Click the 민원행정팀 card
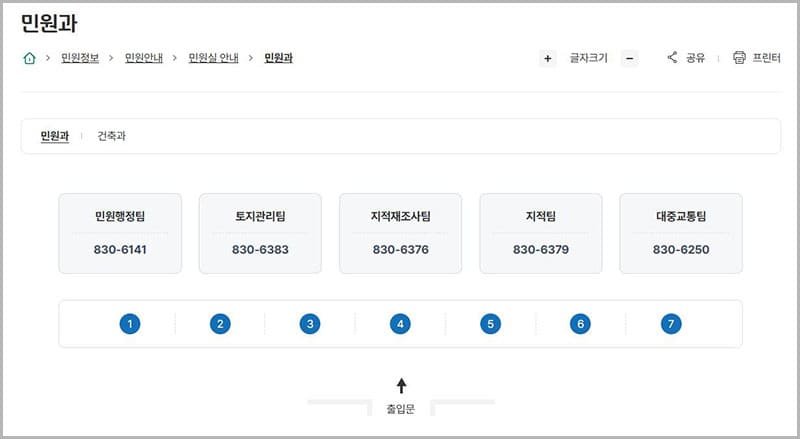Image resolution: width=800 pixels, height=439 pixels. click(x=120, y=233)
